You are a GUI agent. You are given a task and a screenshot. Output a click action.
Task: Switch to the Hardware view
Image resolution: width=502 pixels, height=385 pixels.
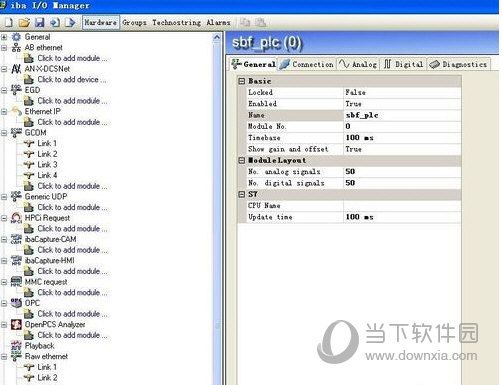click(101, 23)
